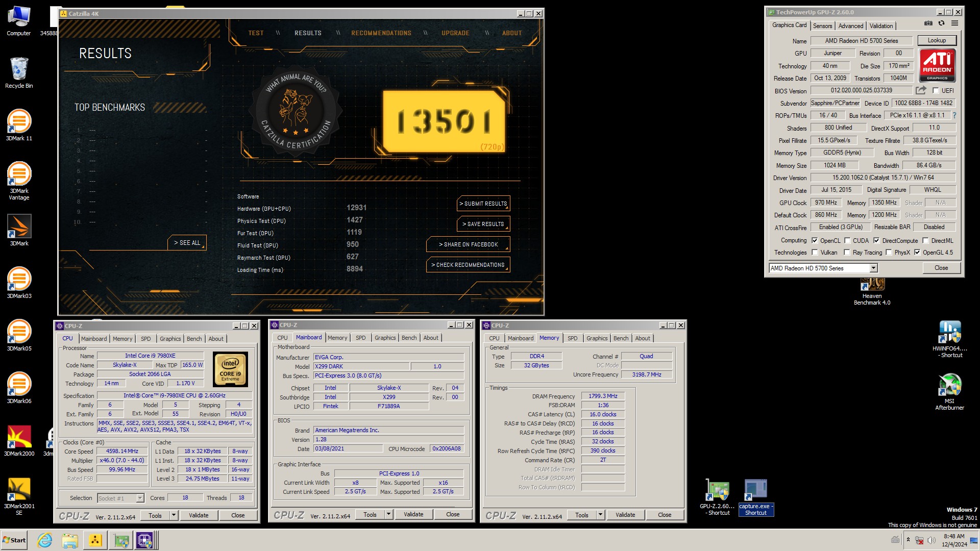Toggle the UEFI checkbox in GPU-Z
Screen dimensions: 980x551
(x=936, y=90)
